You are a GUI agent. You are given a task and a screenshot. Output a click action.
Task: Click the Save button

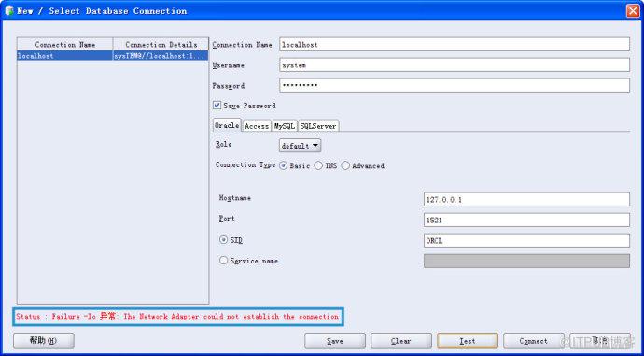[x=335, y=341]
